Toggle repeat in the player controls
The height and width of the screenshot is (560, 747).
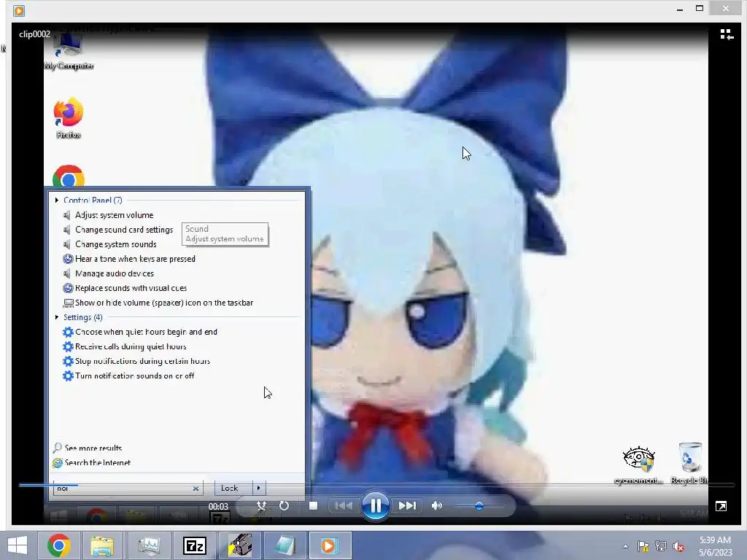[x=284, y=506]
